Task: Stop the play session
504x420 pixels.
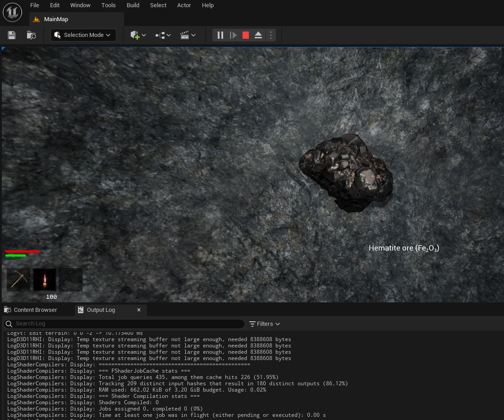Action: (246, 35)
